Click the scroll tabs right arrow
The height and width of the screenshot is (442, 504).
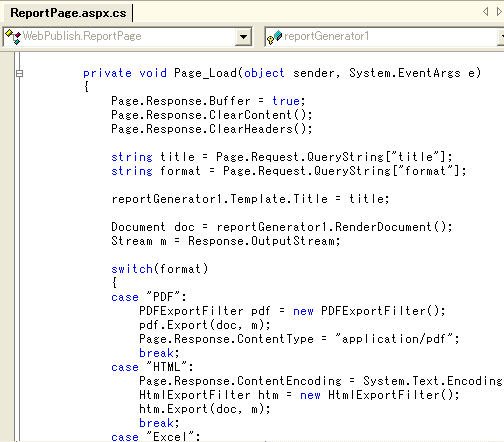tap(499, 12)
